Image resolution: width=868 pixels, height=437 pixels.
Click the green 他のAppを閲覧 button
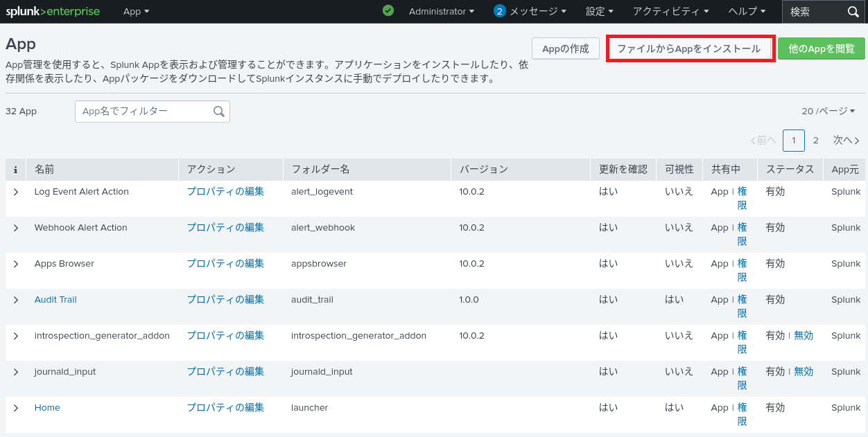tap(821, 48)
